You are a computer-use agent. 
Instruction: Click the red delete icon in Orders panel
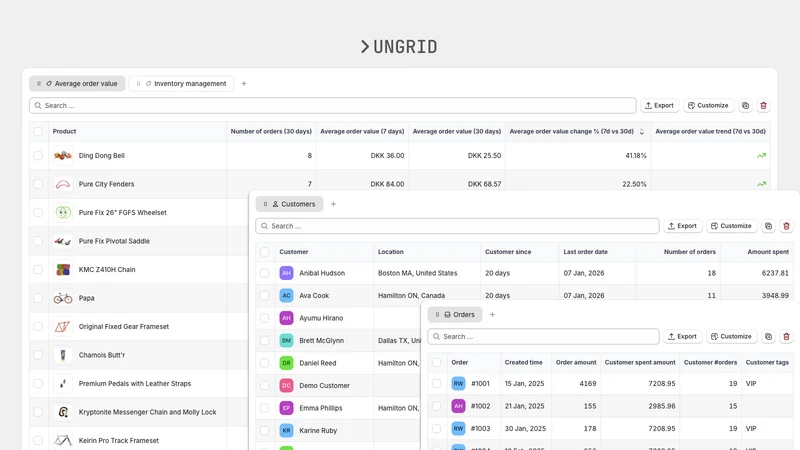(x=786, y=337)
